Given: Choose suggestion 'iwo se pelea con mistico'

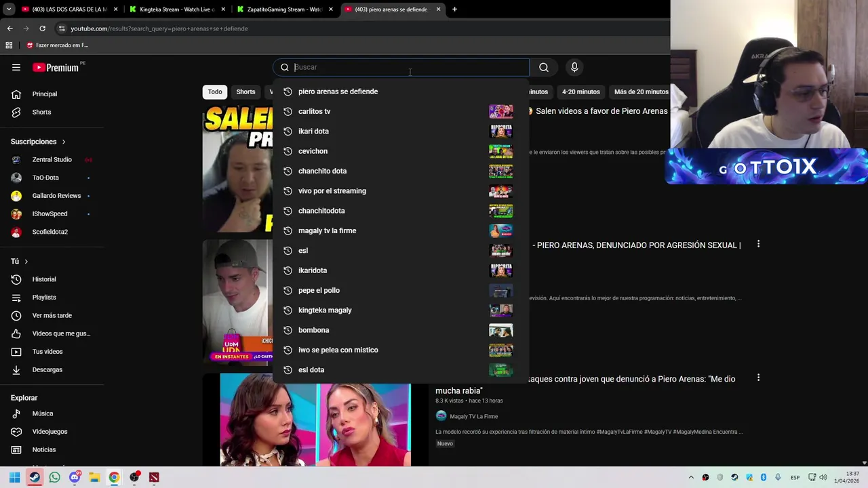Looking at the screenshot, I should 400,350.
